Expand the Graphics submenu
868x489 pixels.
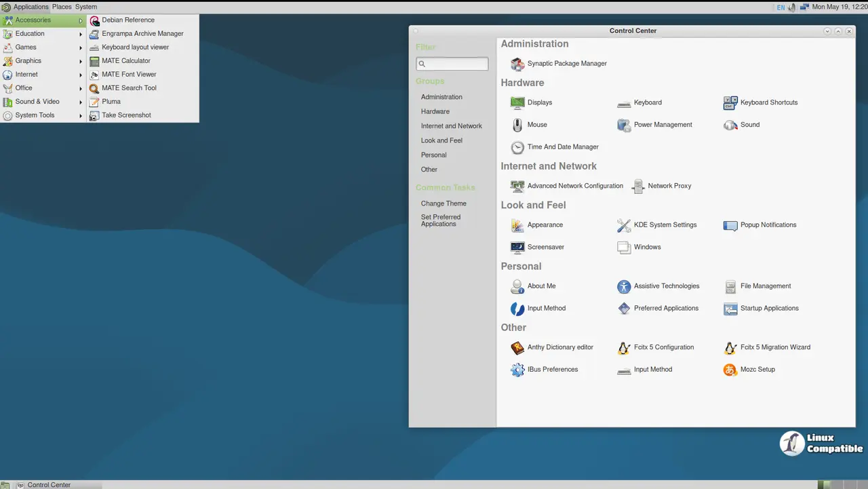[x=28, y=60]
